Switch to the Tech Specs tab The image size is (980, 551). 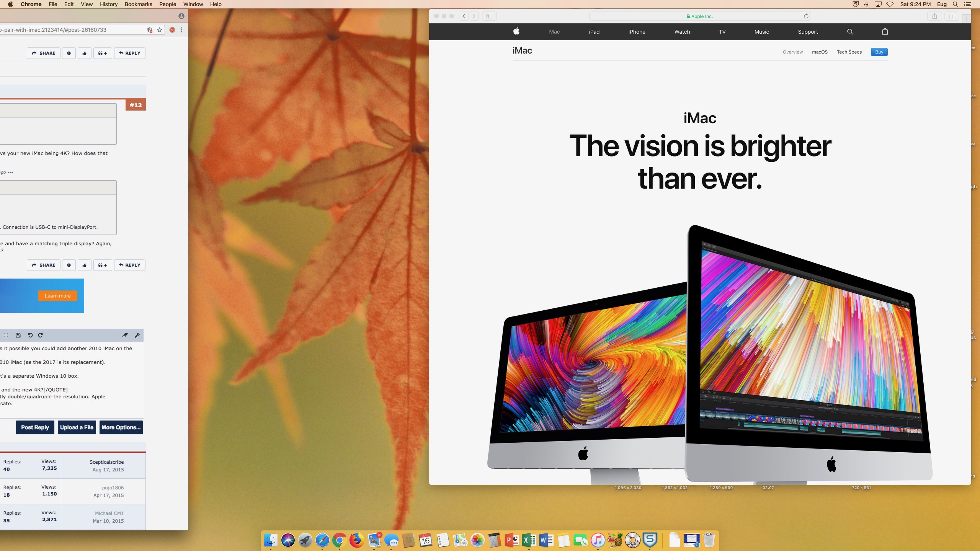[849, 52]
